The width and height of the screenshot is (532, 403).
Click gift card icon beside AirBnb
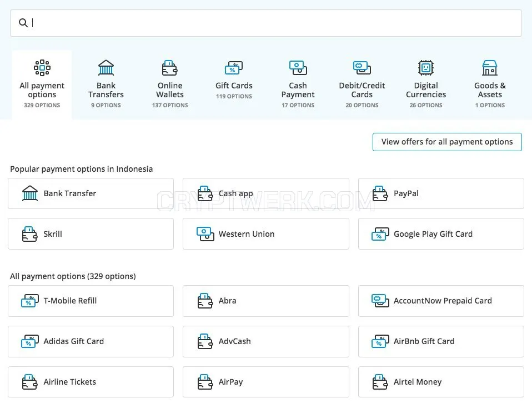click(380, 341)
